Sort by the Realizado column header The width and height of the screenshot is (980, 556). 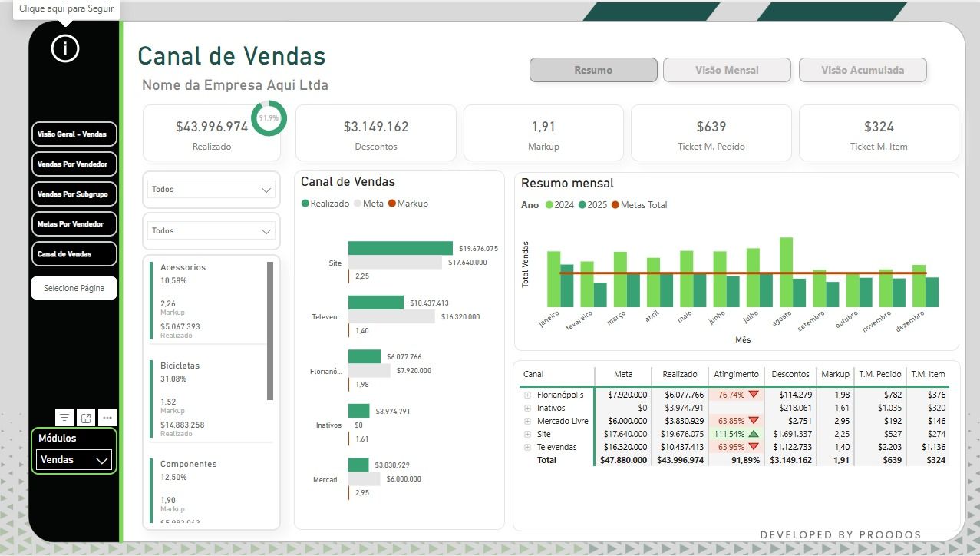[680, 374]
